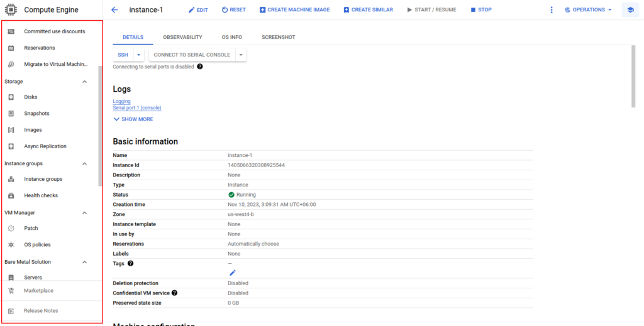Click the Health checks icon

(11, 195)
